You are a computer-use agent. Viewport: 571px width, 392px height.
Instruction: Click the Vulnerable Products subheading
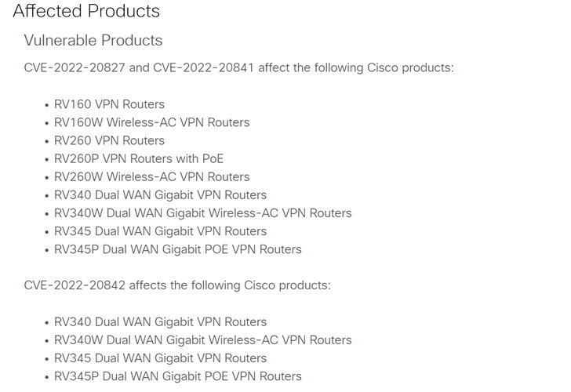pyautogui.click(x=93, y=41)
